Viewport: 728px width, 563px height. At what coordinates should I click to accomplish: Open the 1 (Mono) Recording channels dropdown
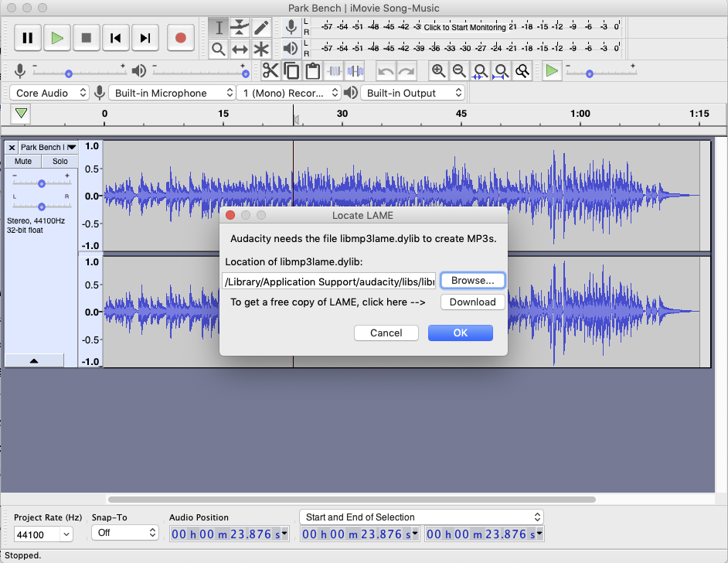tap(289, 93)
